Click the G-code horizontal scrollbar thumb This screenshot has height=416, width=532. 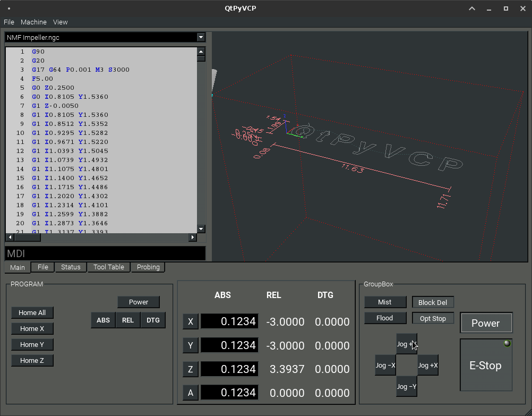pyautogui.click(x=27, y=237)
